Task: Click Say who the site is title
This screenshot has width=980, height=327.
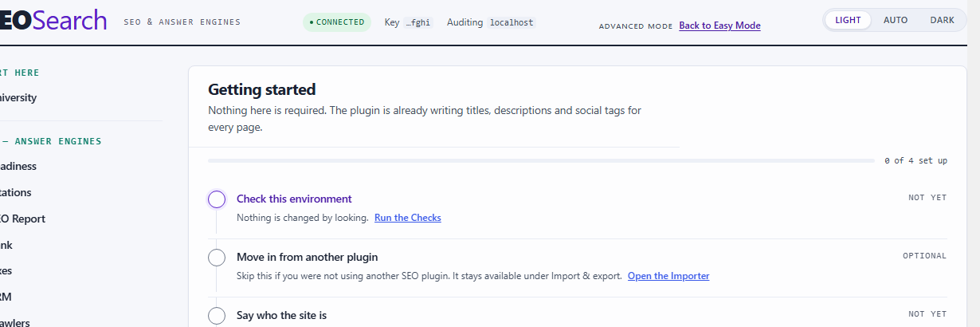Action: click(281, 315)
